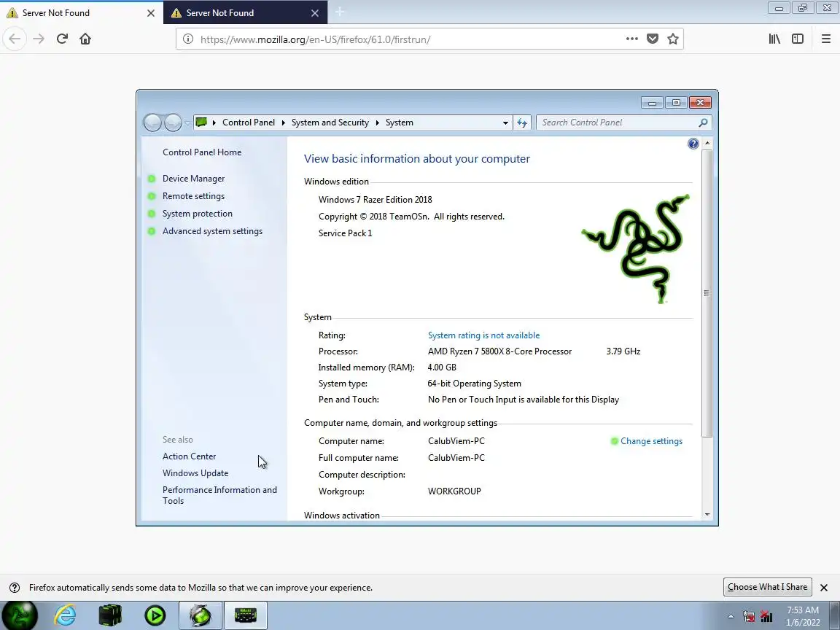
Task: Click Firefox taskbar icon
Action: (x=201, y=615)
